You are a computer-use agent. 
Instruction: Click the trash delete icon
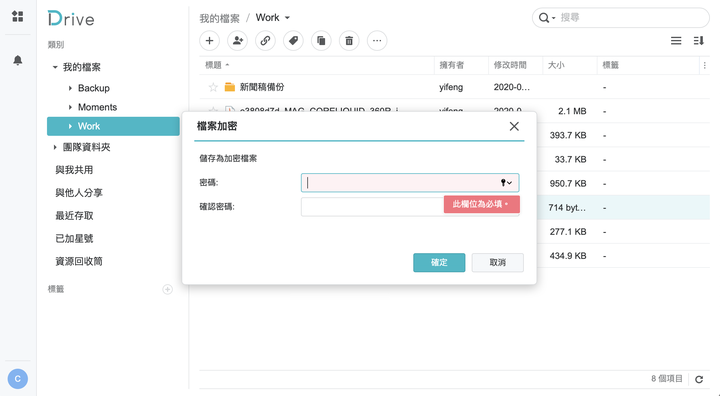349,41
